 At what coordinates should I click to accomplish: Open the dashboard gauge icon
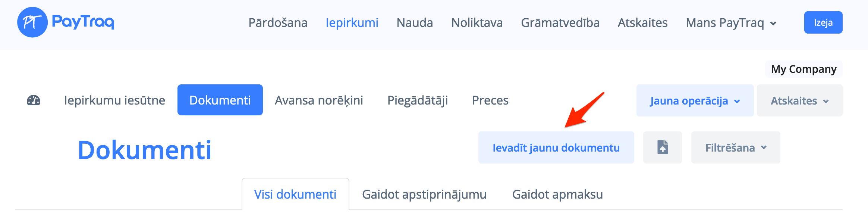point(34,100)
